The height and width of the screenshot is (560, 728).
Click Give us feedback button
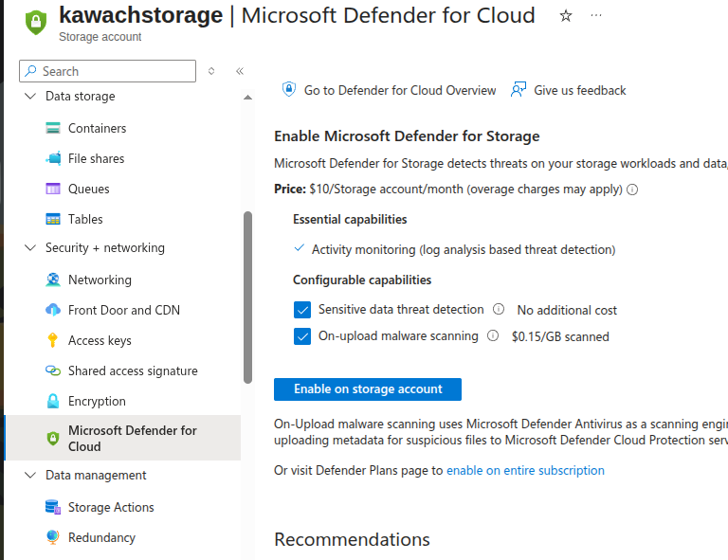[569, 90]
